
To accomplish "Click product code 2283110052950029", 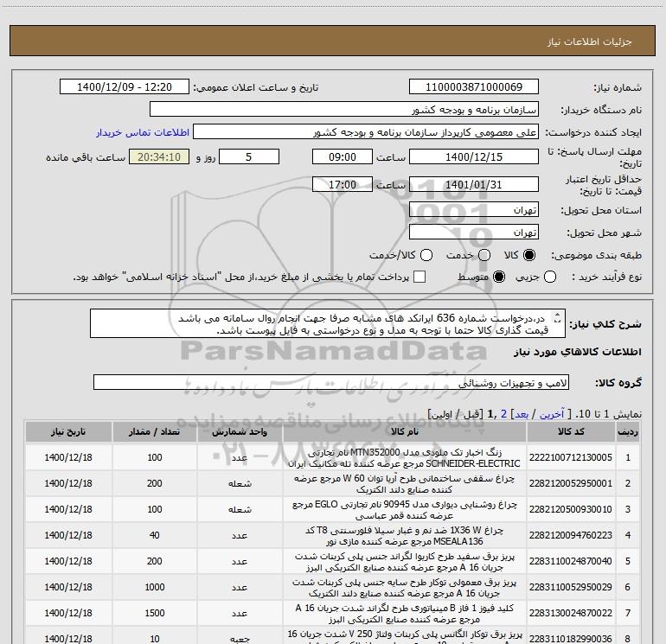I will pyautogui.click(x=571, y=587).
